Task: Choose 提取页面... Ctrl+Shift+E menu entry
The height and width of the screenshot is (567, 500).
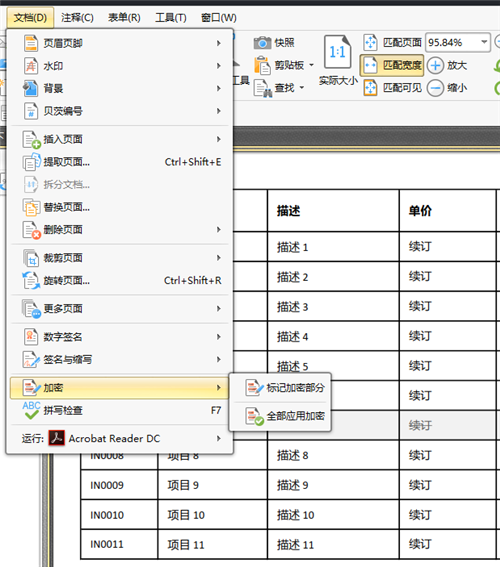Action: pyautogui.click(x=120, y=162)
